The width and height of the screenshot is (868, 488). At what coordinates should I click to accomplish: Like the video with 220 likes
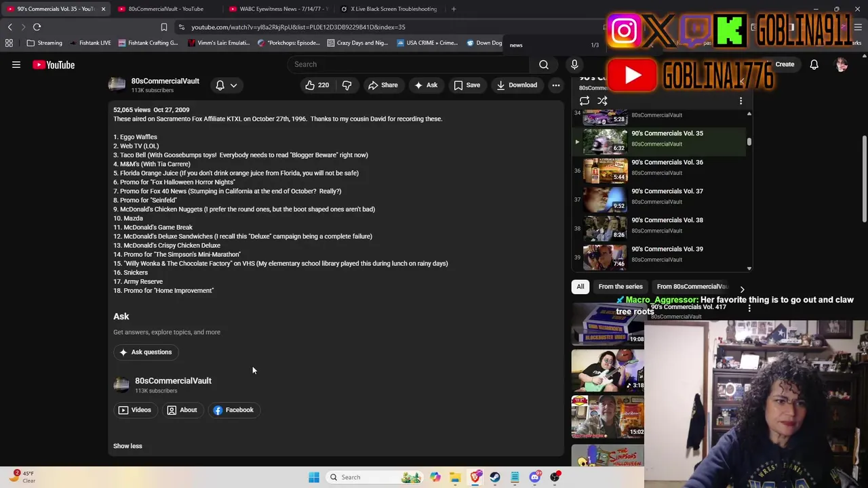pos(317,85)
